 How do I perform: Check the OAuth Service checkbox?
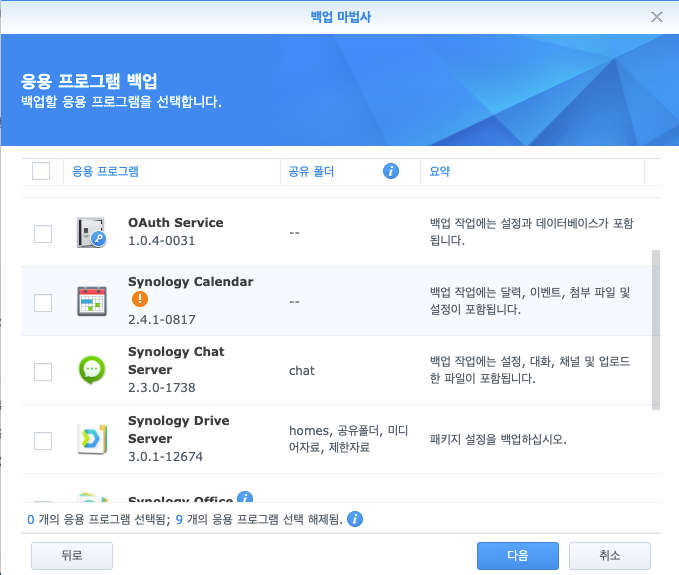43,234
